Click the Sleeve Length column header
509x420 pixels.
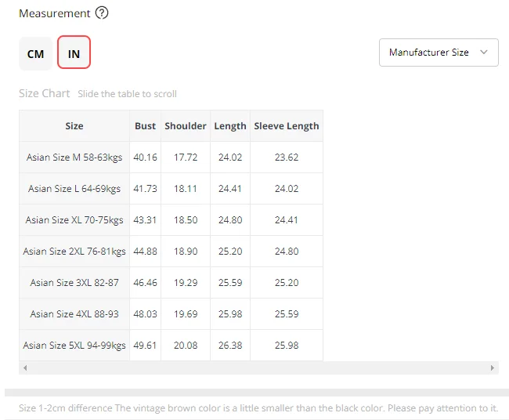tap(287, 126)
